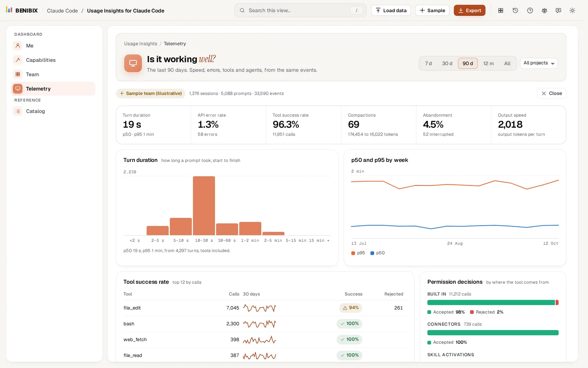Click the Team grid icon in sidebar

(x=18, y=74)
